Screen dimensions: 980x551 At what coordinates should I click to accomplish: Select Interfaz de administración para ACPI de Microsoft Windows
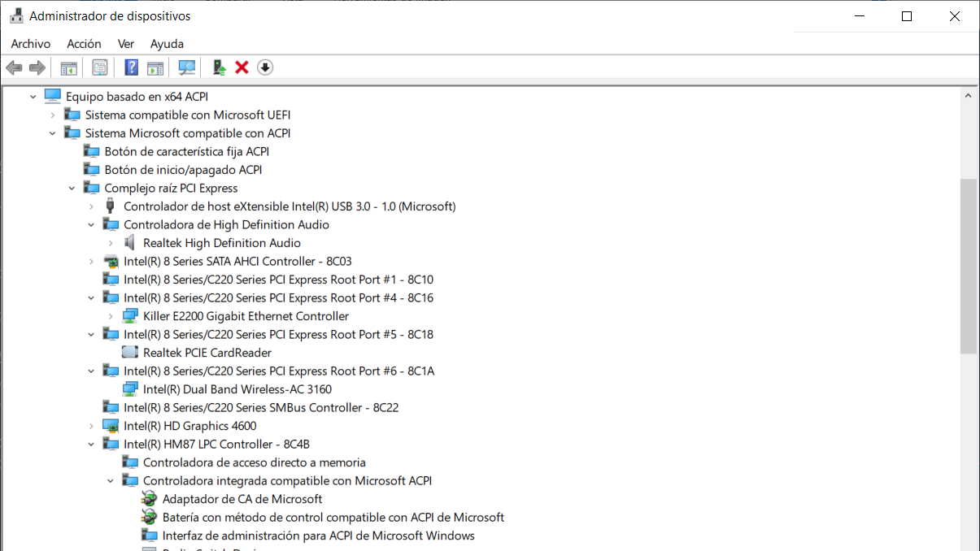click(319, 536)
